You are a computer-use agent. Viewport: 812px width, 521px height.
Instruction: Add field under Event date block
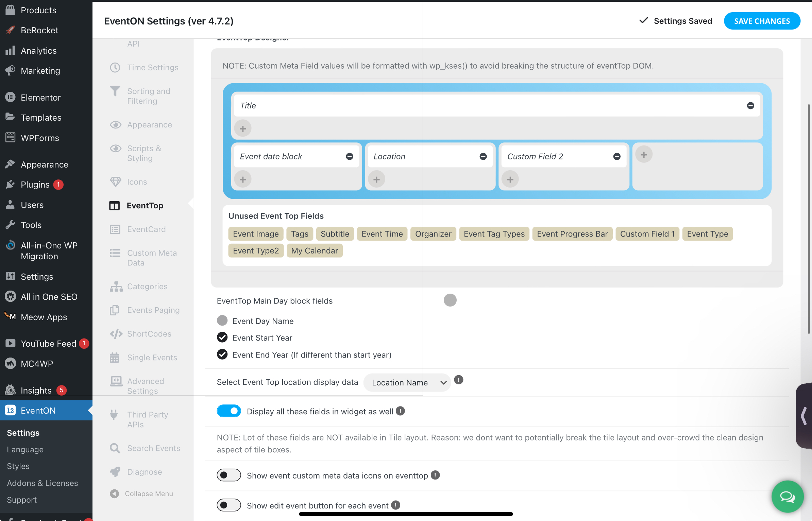tap(243, 179)
